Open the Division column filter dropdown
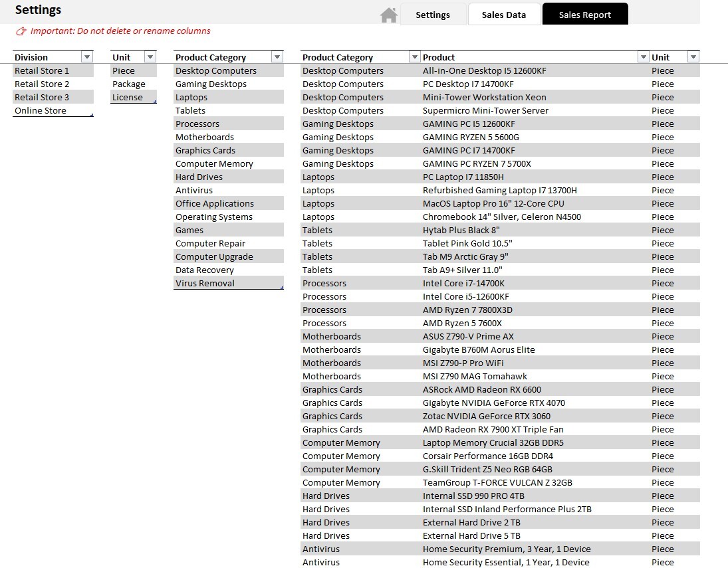This screenshot has height=568, width=728. coord(87,56)
